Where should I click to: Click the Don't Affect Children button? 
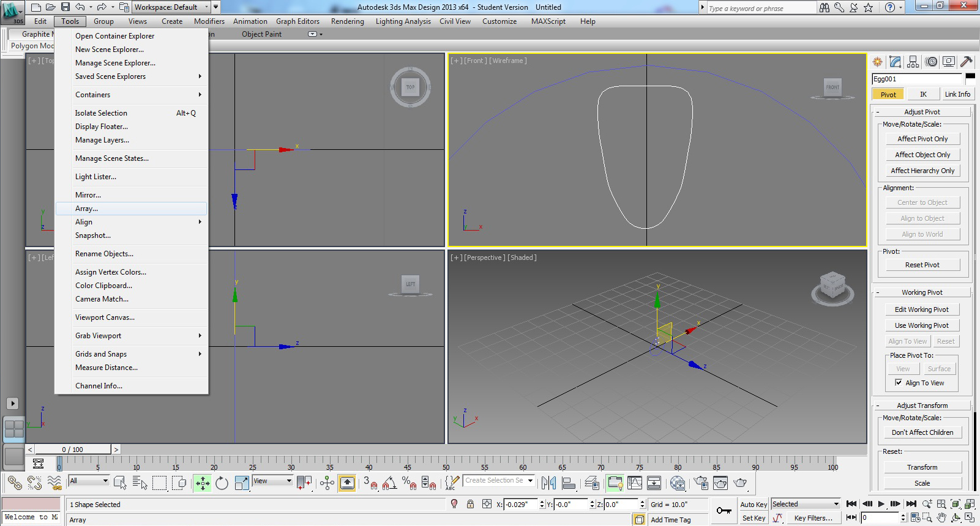point(922,432)
